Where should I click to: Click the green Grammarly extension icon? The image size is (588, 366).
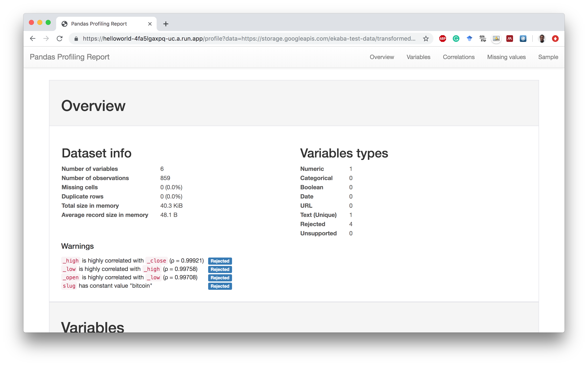pyautogui.click(x=456, y=39)
